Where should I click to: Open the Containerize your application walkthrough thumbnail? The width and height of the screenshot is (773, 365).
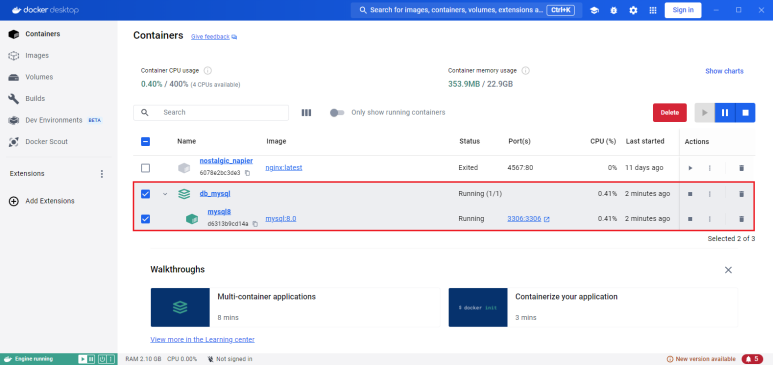coord(478,307)
